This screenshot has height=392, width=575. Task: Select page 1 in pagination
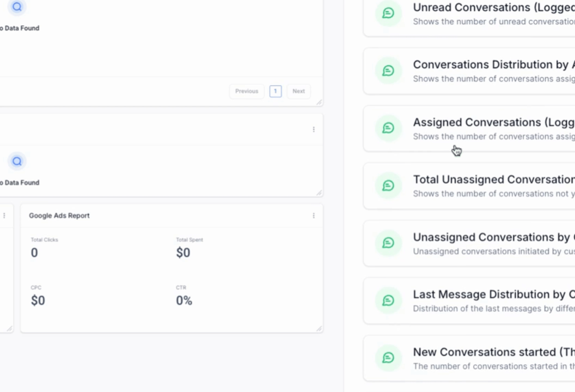click(x=275, y=91)
